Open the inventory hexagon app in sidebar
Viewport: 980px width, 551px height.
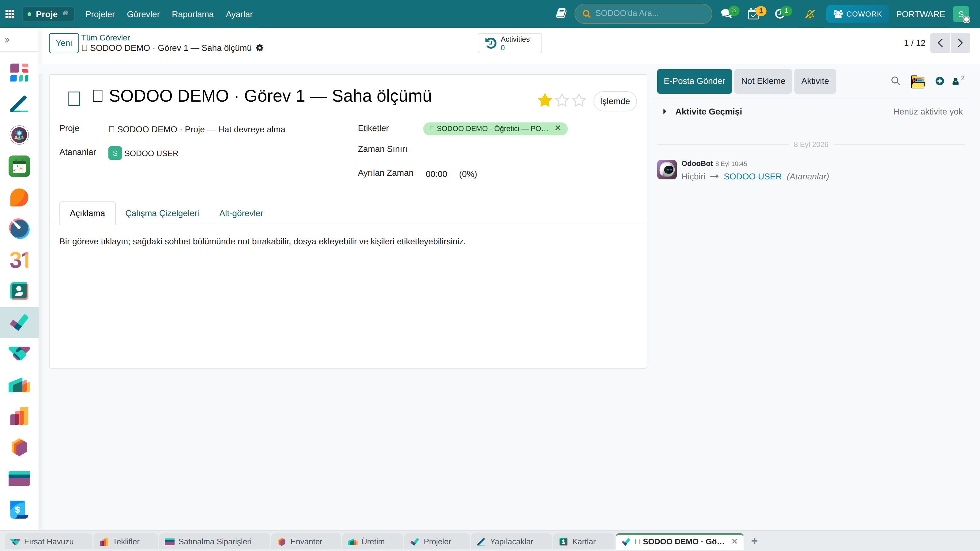pyautogui.click(x=19, y=447)
